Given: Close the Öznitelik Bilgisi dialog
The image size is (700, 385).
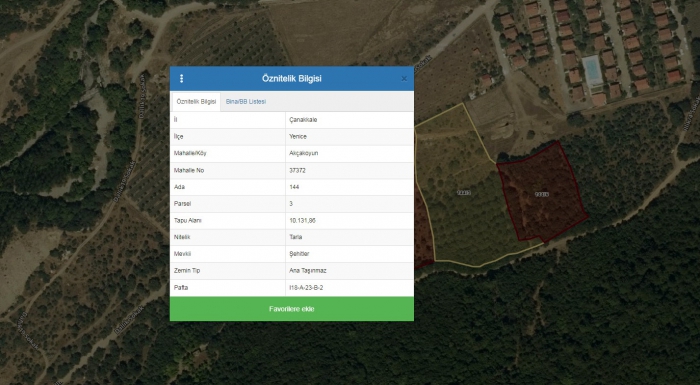Looking at the screenshot, I should pos(404,79).
